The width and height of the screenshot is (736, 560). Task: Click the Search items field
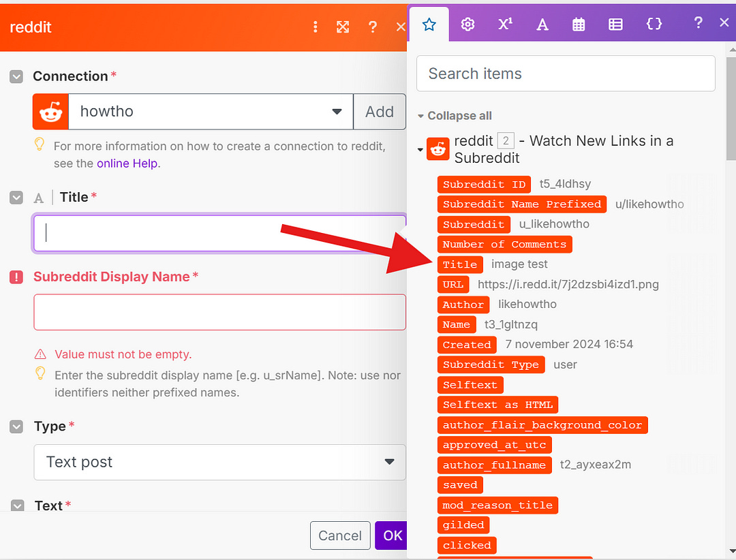pyautogui.click(x=566, y=74)
